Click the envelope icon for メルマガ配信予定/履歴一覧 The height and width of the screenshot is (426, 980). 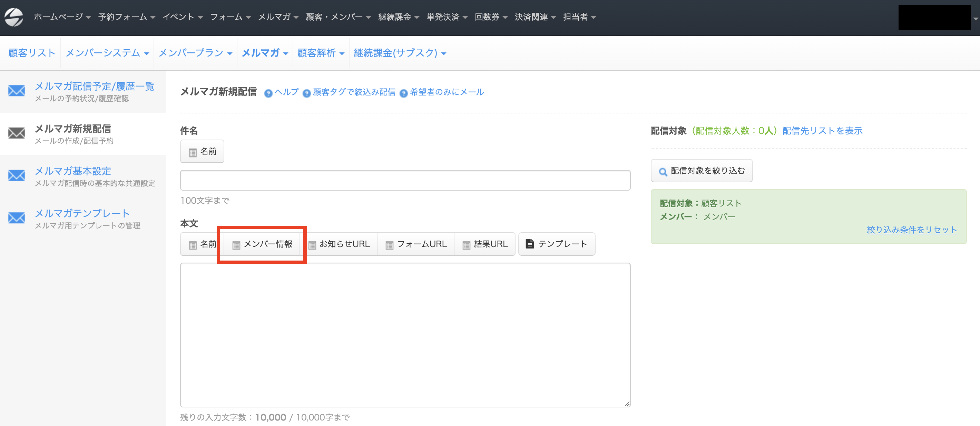click(17, 91)
